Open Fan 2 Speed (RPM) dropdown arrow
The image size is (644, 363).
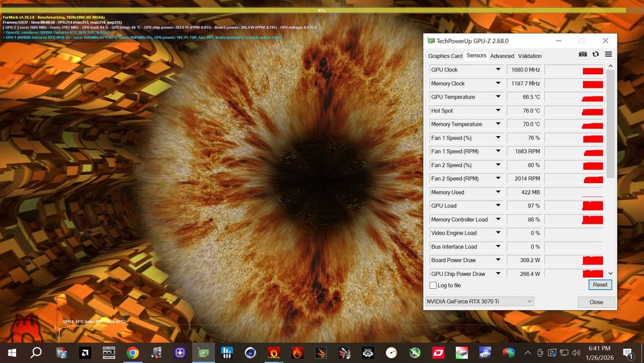(x=498, y=178)
